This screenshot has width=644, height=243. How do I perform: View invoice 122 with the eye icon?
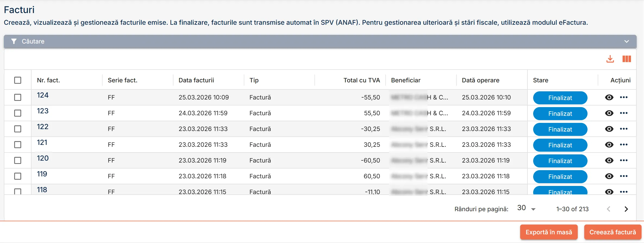(x=609, y=129)
